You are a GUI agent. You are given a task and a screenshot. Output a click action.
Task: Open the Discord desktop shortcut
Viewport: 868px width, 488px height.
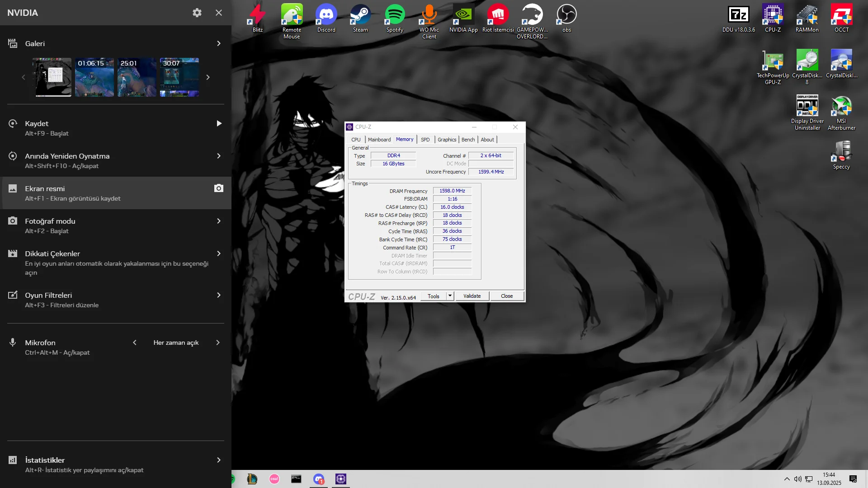[x=326, y=18]
